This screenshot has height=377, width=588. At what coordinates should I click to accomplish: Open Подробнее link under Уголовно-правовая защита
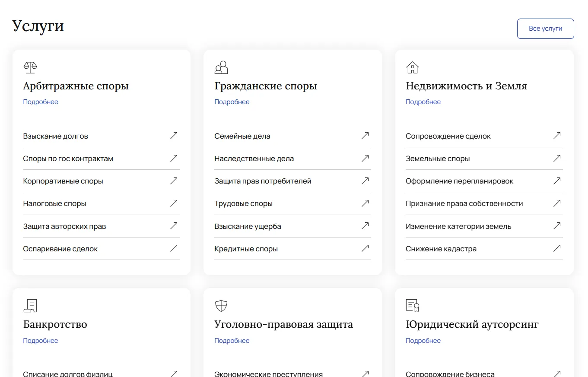point(232,341)
